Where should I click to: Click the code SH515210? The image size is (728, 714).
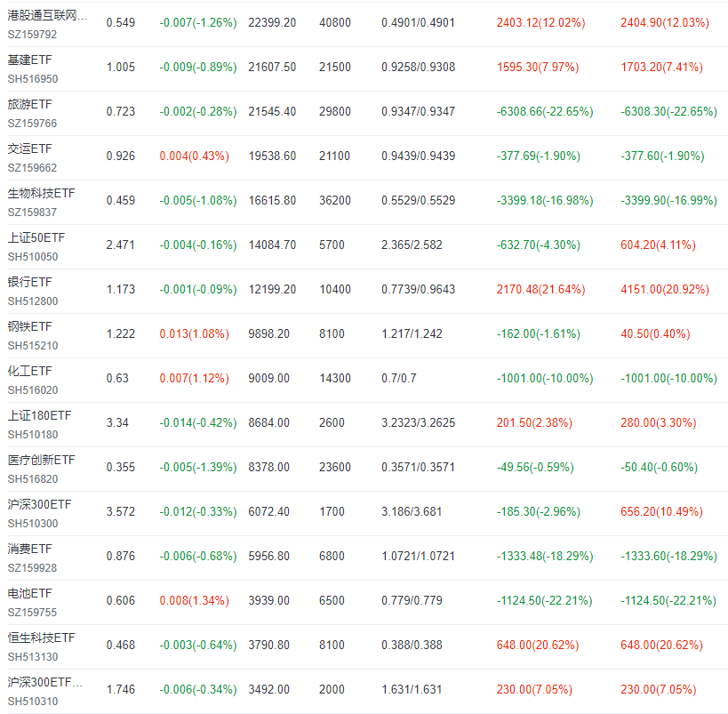(x=33, y=346)
